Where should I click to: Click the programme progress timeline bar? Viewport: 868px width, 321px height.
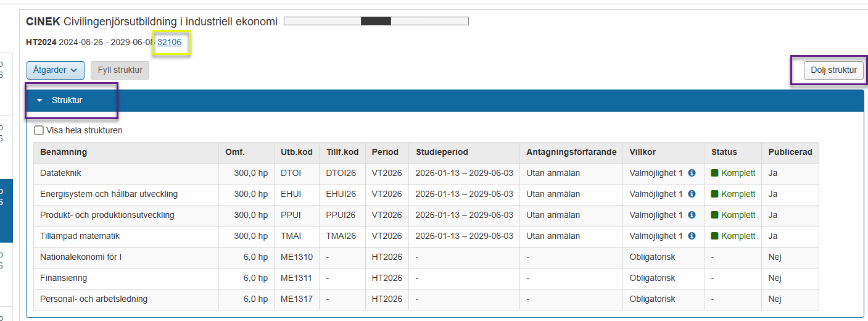tap(376, 22)
